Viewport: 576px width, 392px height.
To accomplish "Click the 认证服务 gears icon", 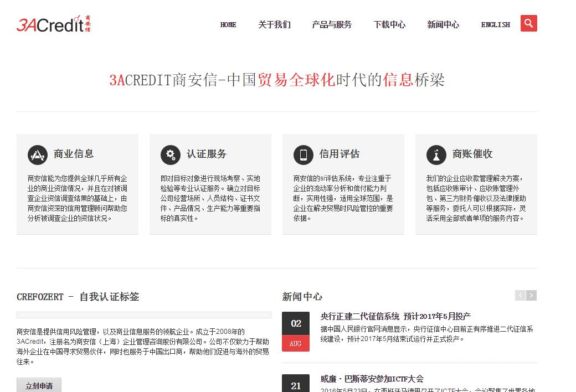I will pos(171,155).
